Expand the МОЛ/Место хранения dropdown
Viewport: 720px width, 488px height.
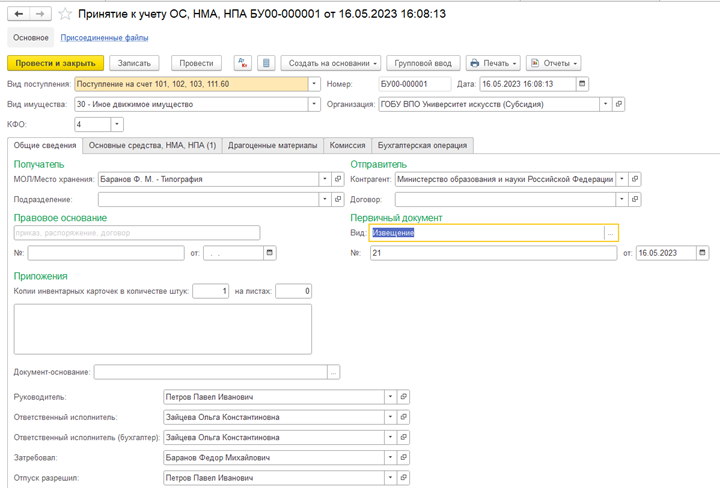coord(325,179)
